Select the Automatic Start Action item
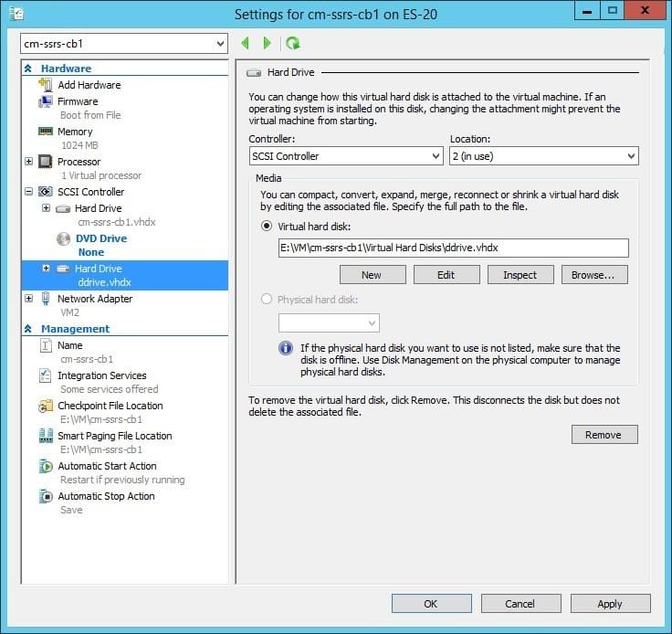Image resolution: width=672 pixels, height=634 pixels. point(107,466)
